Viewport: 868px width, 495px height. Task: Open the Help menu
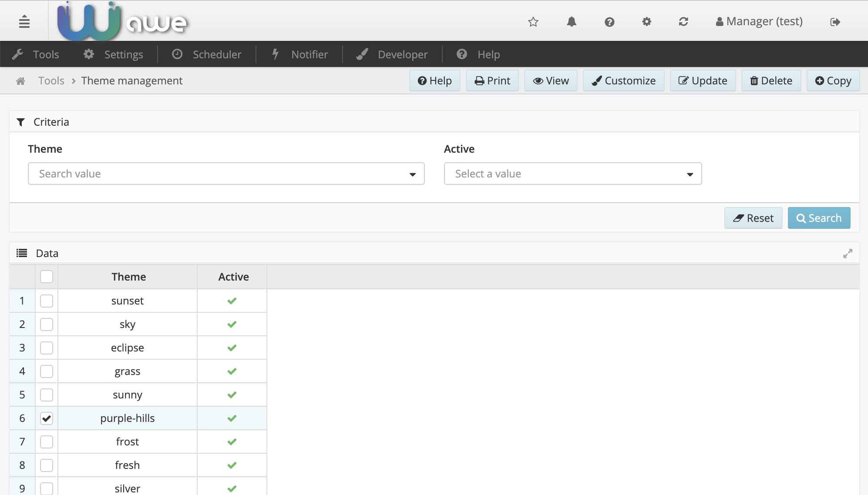[488, 54]
